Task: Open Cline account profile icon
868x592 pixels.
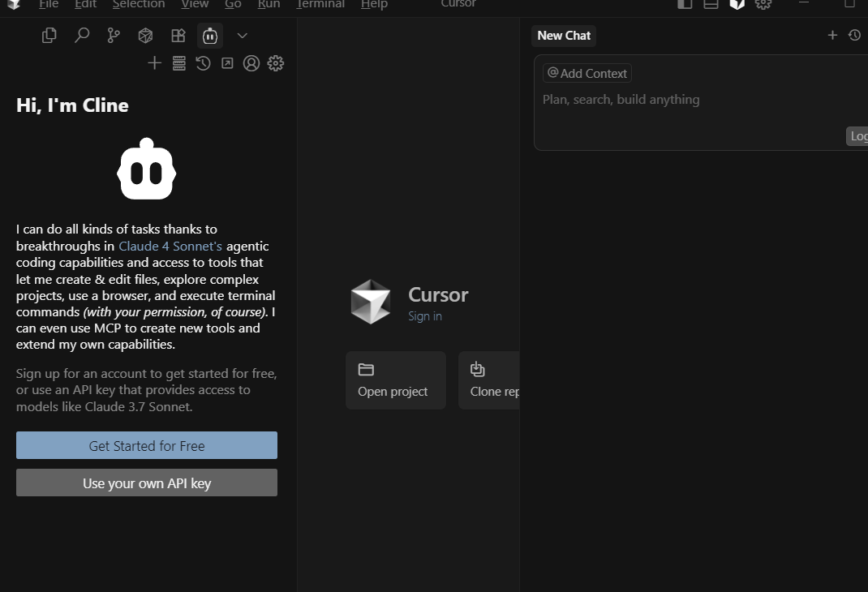Action: click(251, 63)
